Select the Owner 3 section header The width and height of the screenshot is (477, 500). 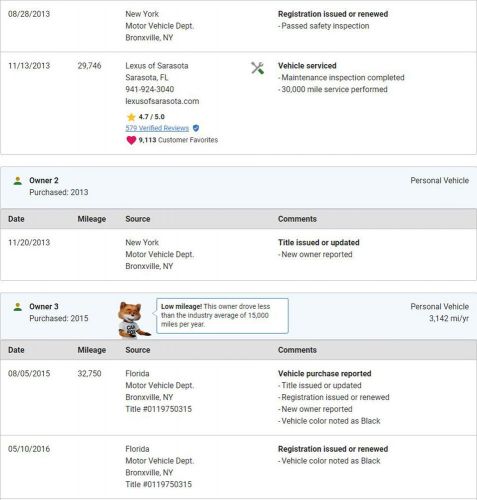point(239,316)
